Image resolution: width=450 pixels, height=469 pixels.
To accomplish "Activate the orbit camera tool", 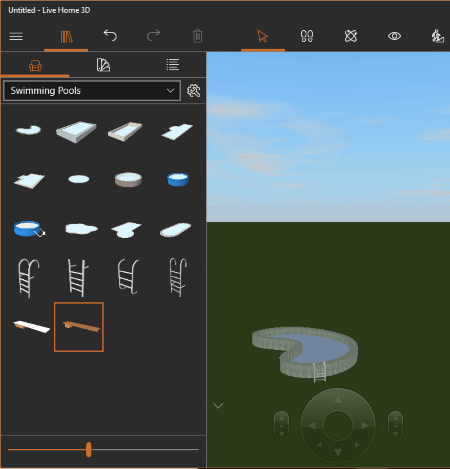I will point(351,36).
